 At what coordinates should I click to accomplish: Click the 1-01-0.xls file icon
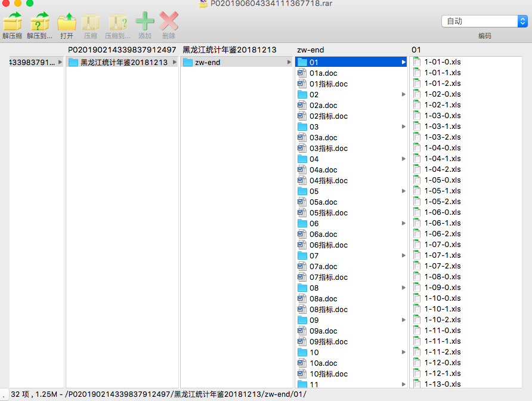pos(417,62)
